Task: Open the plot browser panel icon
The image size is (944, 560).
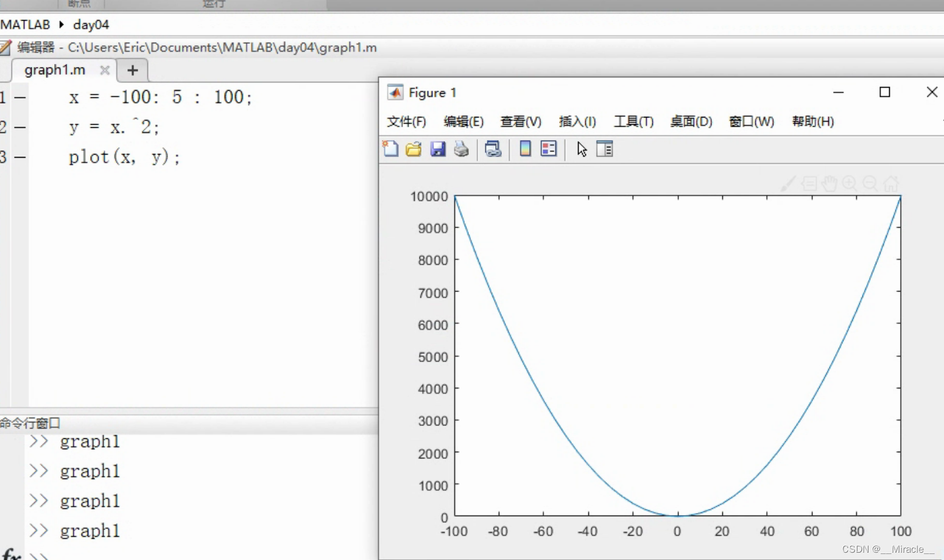Action: [604, 149]
